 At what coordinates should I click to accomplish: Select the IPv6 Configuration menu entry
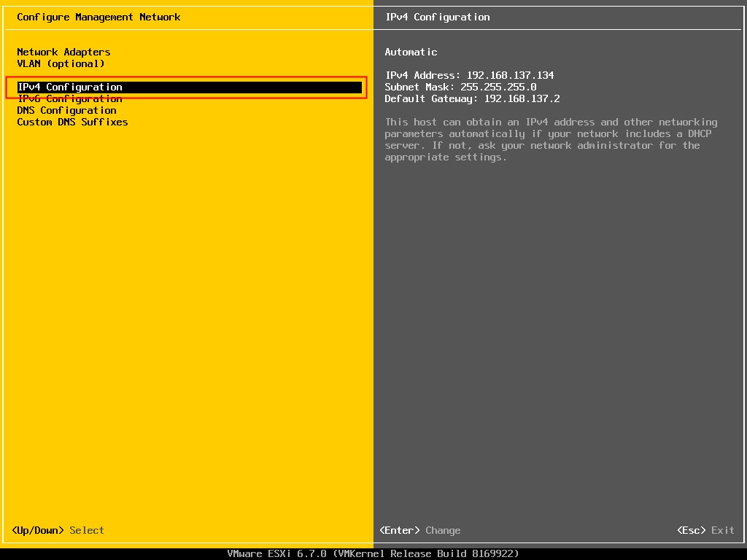pos(69,98)
